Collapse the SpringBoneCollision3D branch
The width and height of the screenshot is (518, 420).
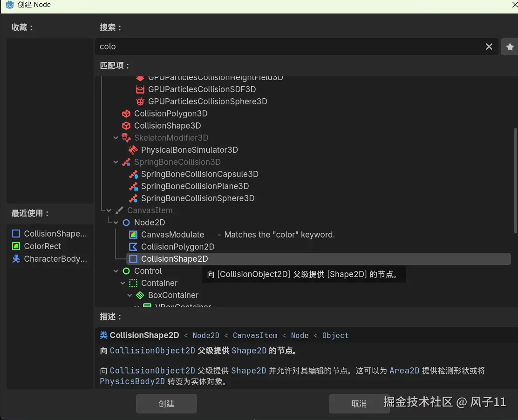coord(116,162)
